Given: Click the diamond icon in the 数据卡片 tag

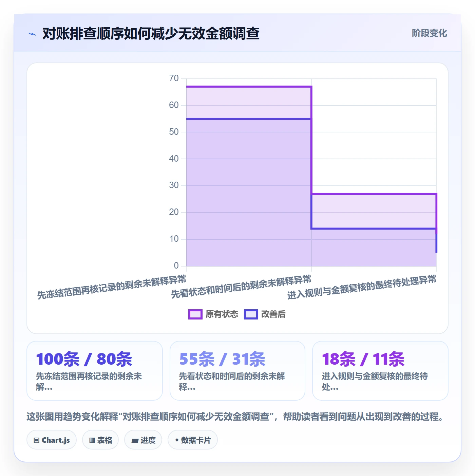Looking at the screenshot, I should pos(177,440).
